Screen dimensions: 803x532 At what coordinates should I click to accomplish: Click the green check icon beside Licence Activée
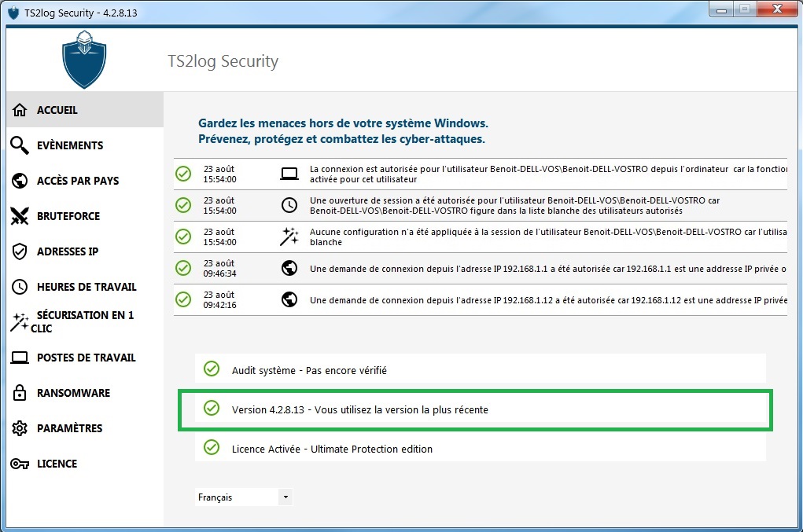pyautogui.click(x=212, y=447)
